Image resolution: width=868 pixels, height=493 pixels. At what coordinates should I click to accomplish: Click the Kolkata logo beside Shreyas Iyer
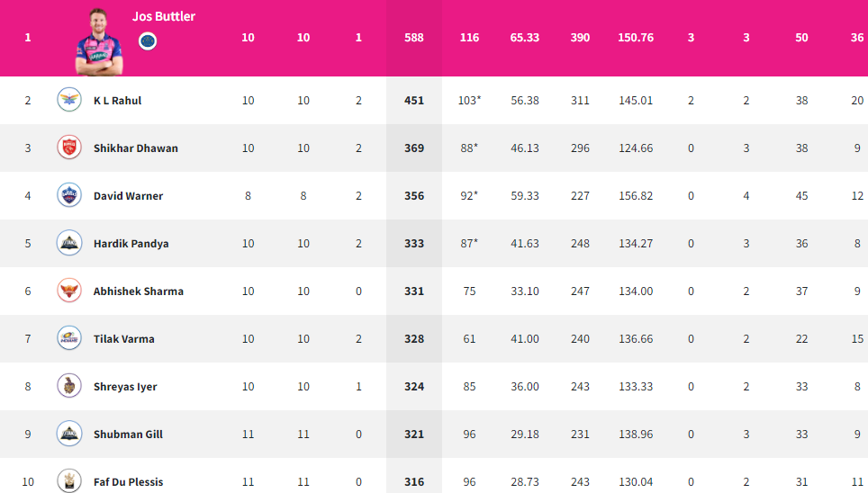tap(69, 386)
